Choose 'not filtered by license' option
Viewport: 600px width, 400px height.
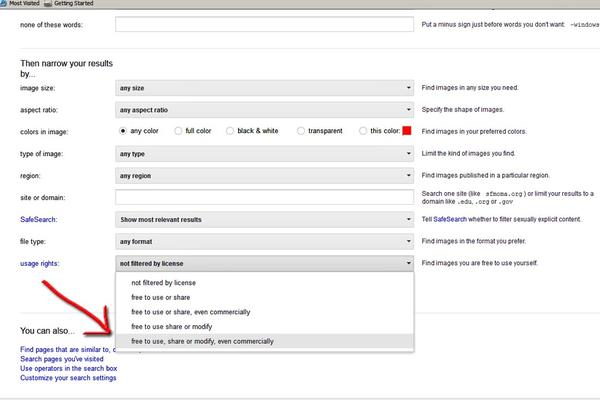click(x=264, y=283)
